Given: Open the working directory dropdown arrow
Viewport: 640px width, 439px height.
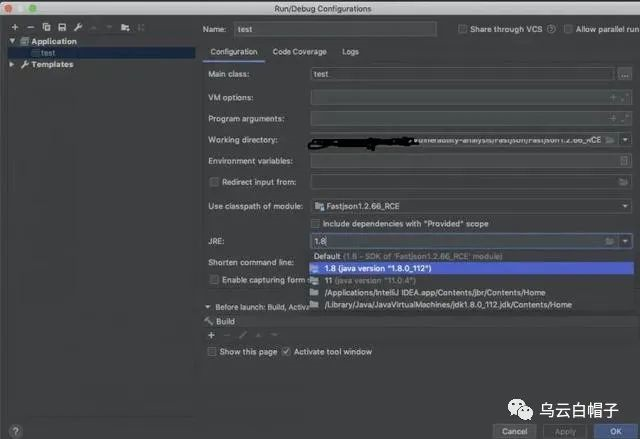Looking at the screenshot, I should pos(625,140).
